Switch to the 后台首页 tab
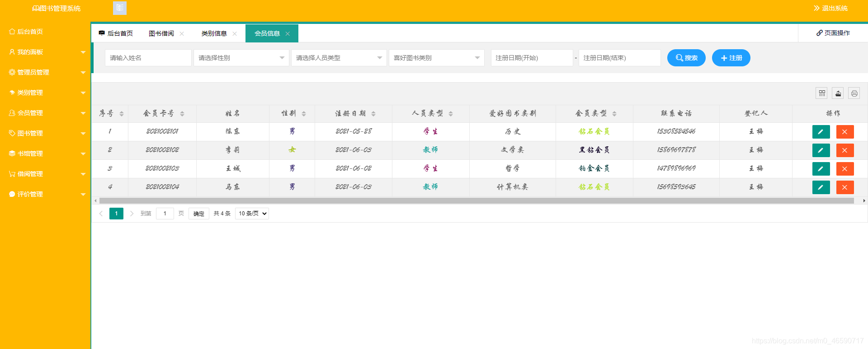This screenshot has width=868, height=349. (x=116, y=33)
